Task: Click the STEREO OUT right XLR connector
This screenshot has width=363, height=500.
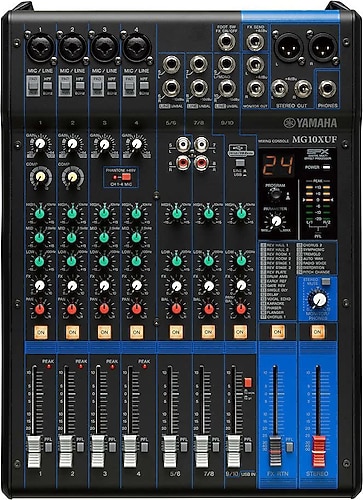Action: point(322,48)
